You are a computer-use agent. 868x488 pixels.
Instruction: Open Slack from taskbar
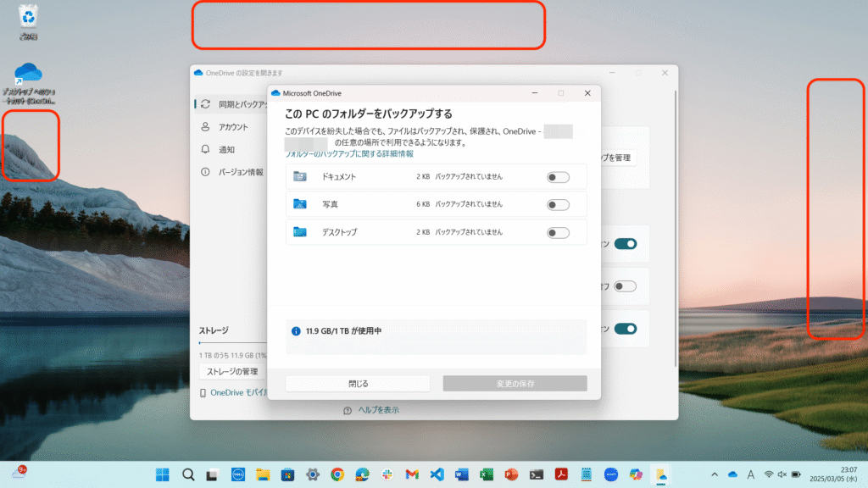click(x=387, y=474)
